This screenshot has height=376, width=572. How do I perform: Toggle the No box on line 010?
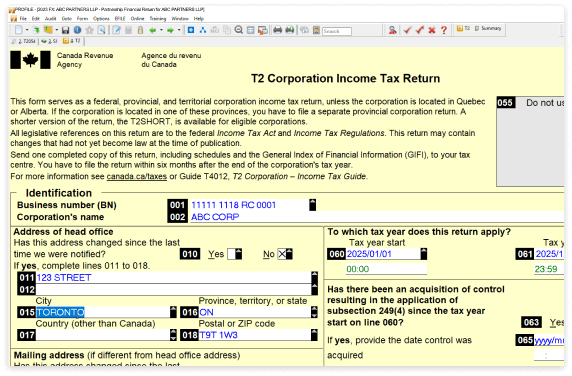point(282,254)
